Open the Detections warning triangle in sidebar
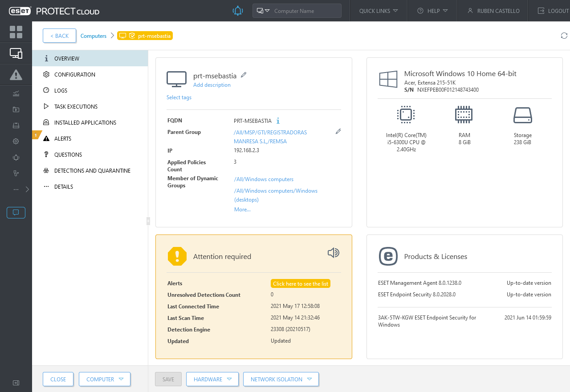 pos(16,75)
